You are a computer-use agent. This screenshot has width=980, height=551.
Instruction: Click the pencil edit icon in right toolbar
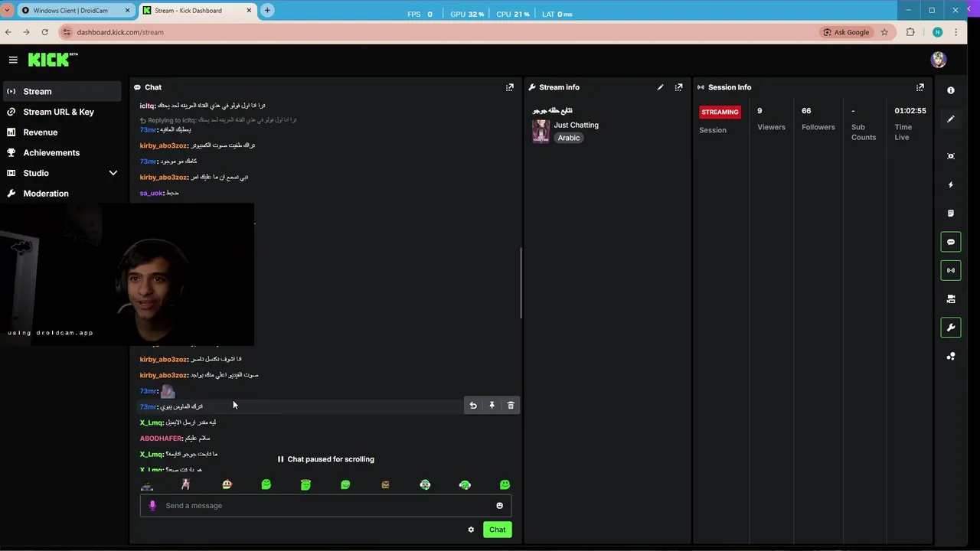(x=951, y=119)
